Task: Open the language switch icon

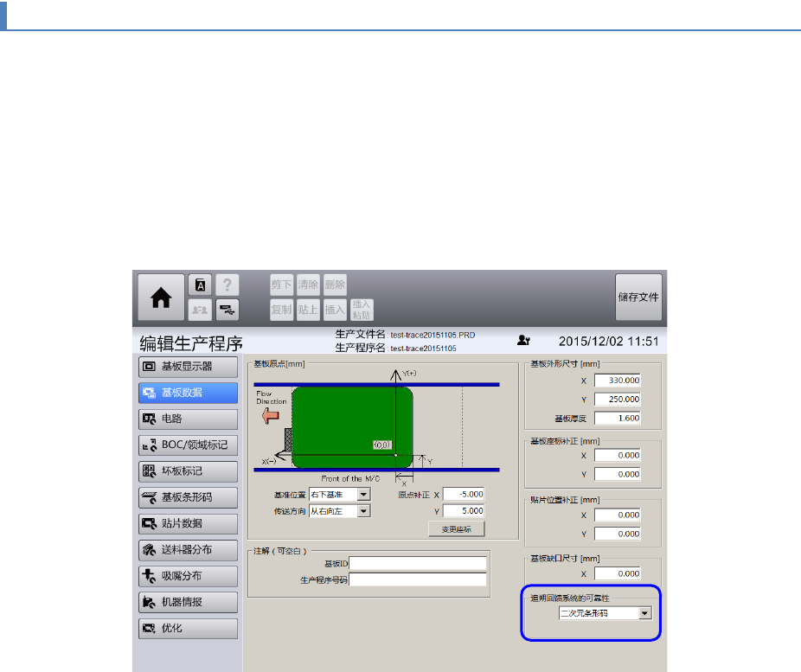Action: point(201,285)
